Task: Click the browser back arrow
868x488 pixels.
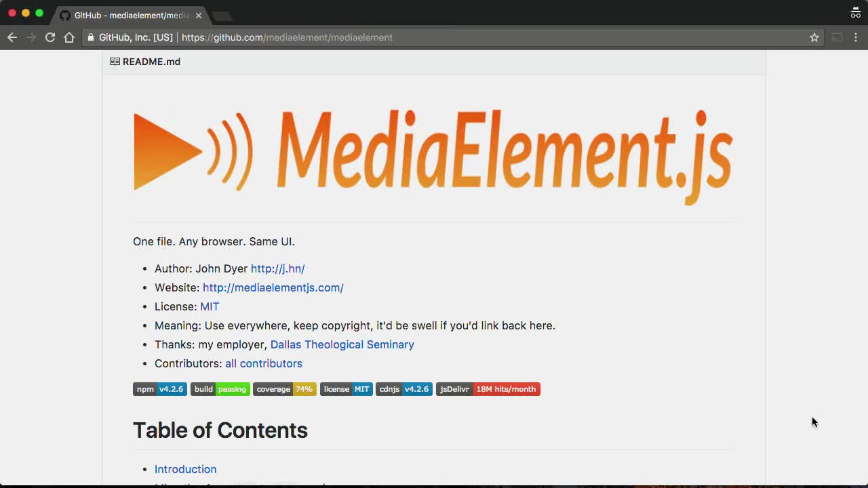Action: (12, 37)
